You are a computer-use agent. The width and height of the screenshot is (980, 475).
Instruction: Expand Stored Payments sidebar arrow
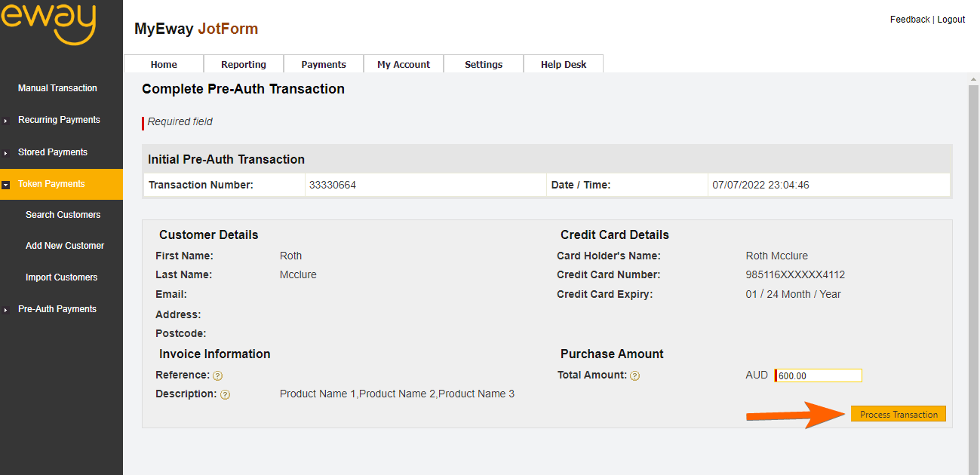tap(6, 153)
